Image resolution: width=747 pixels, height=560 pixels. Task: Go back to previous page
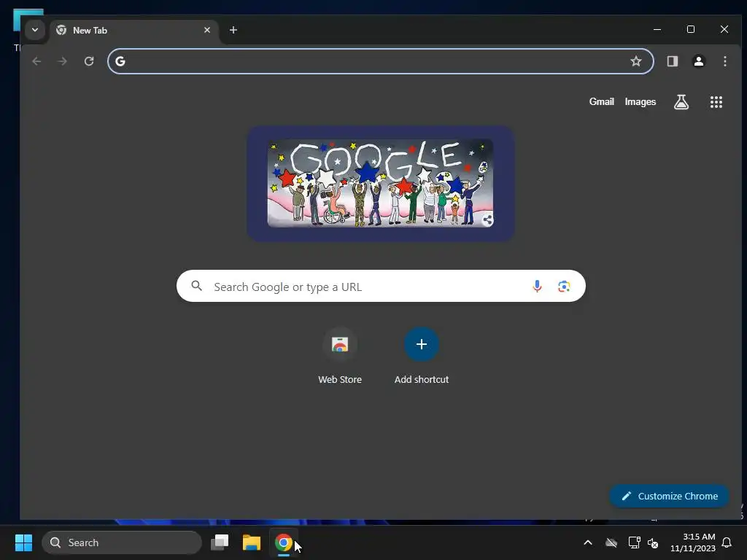tap(36, 61)
